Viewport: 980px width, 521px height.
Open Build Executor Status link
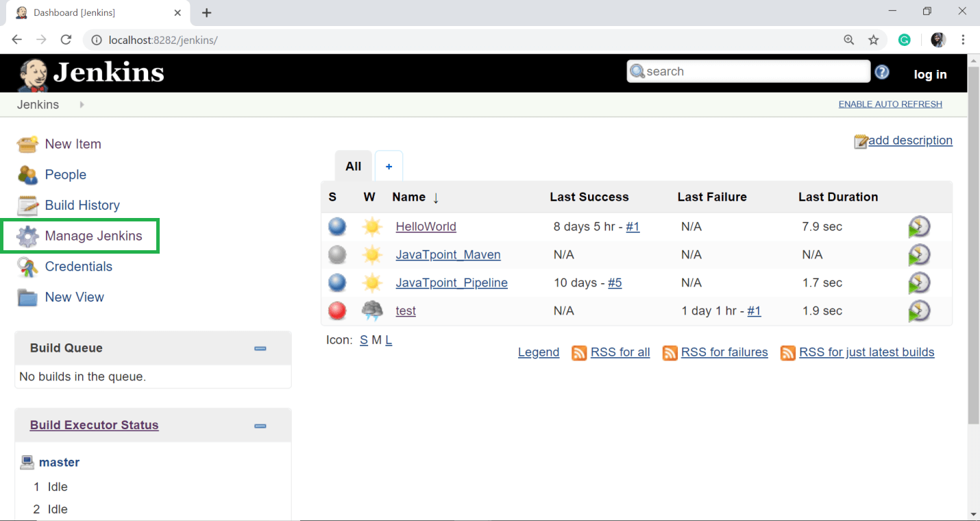tap(94, 425)
